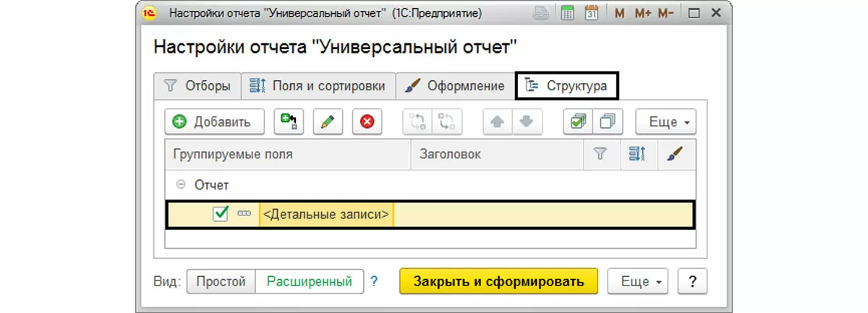The width and height of the screenshot is (868, 313).
Task: Collapse the Отчет tree node
Action: click(180, 185)
